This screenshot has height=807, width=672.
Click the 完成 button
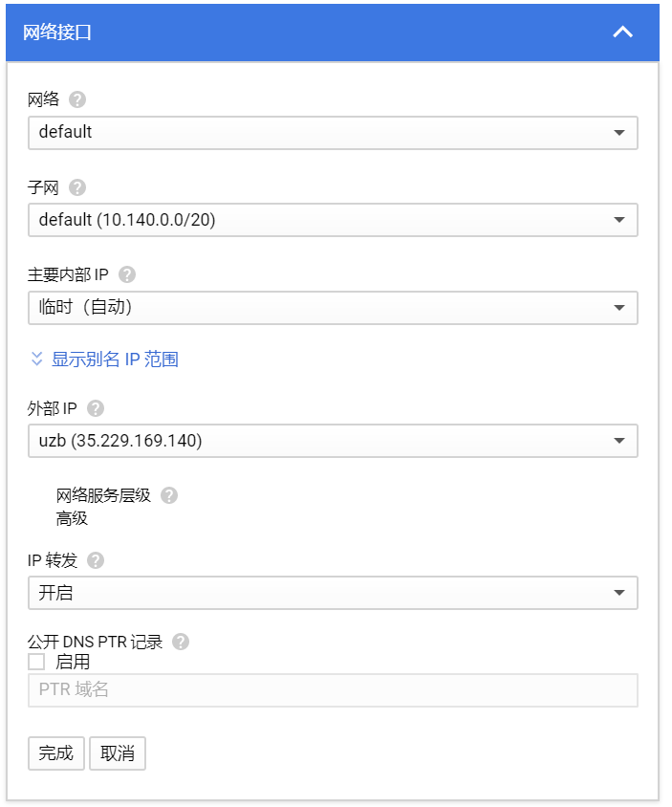56,753
